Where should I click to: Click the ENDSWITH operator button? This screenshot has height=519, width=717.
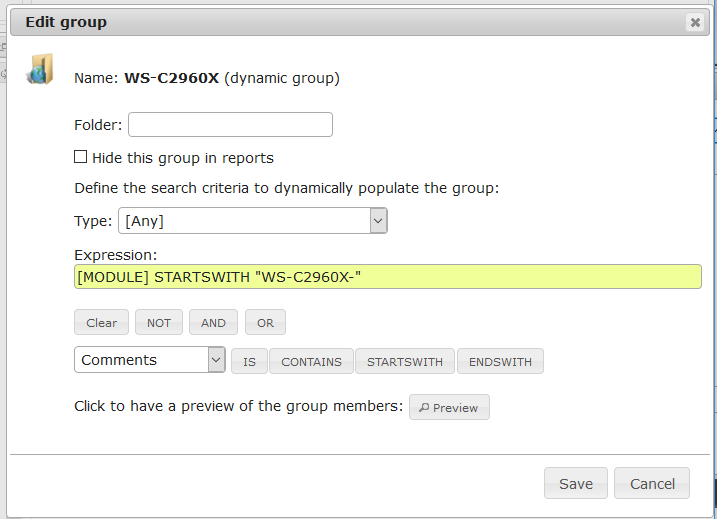coord(500,361)
